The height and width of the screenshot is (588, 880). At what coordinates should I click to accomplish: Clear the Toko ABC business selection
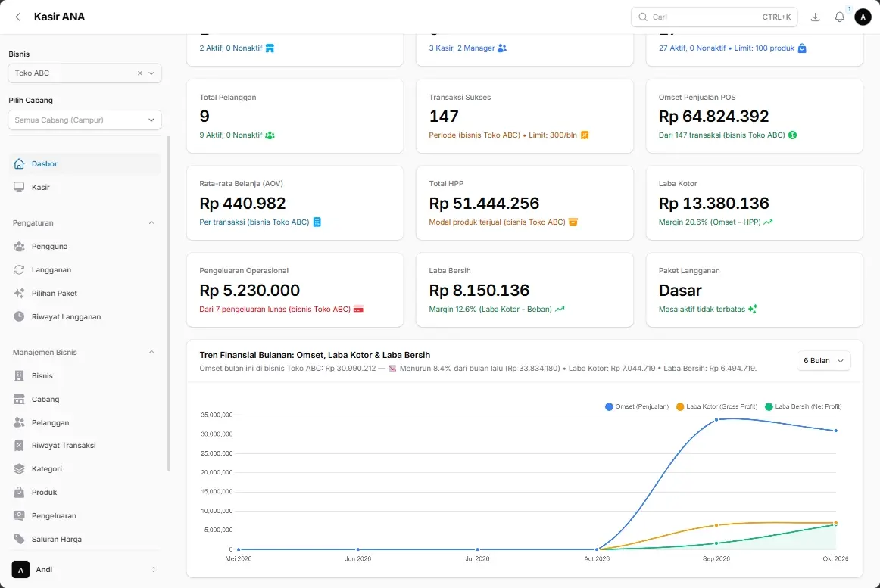[x=140, y=73]
